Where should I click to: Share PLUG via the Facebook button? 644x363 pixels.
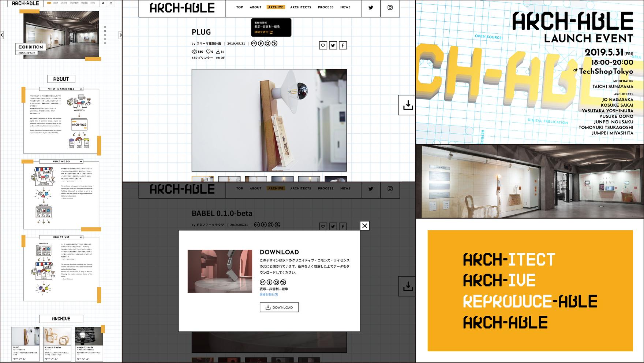[343, 45]
